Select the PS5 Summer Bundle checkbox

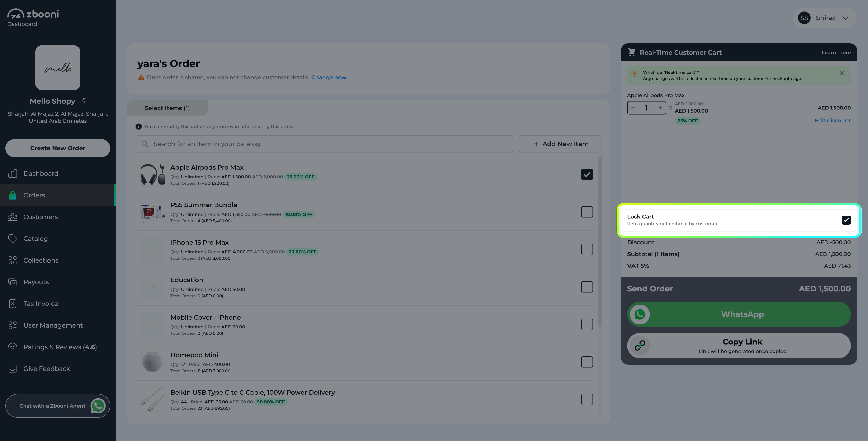pyautogui.click(x=587, y=212)
